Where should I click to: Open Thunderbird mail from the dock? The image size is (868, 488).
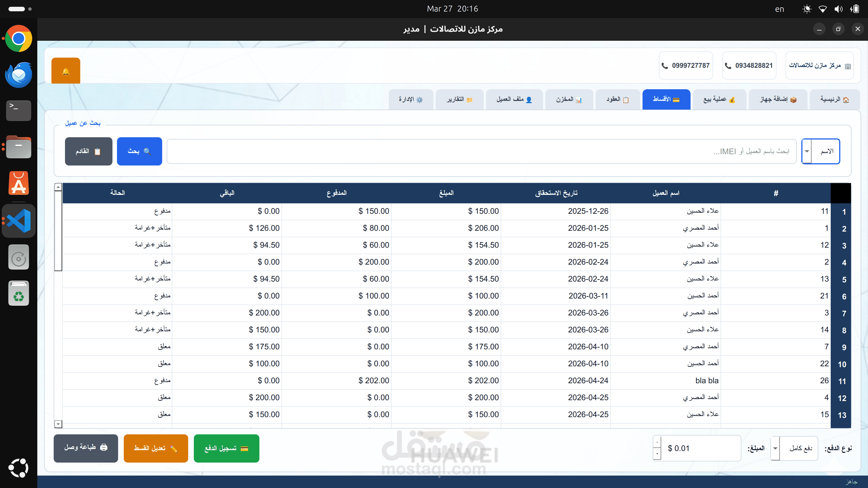point(19,75)
